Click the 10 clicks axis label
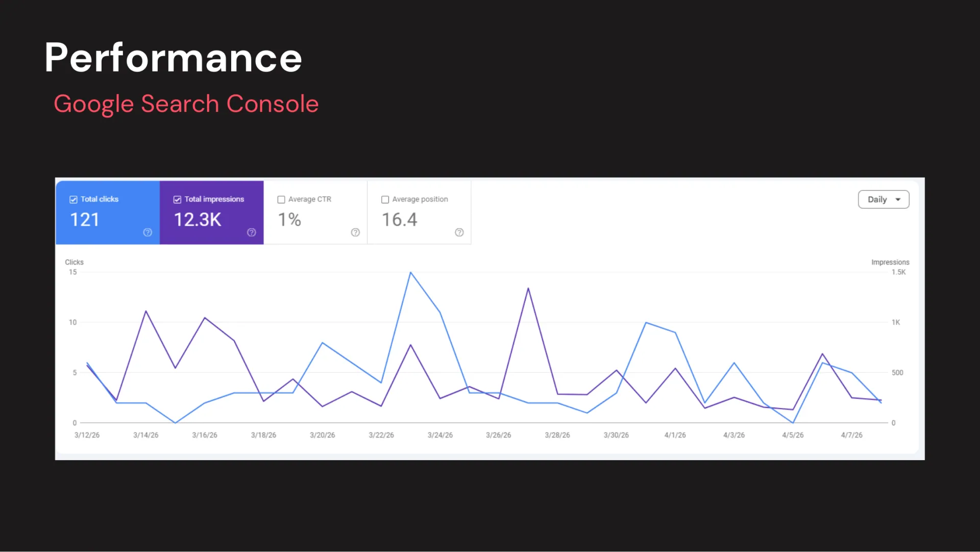This screenshot has height=552, width=980. point(73,322)
